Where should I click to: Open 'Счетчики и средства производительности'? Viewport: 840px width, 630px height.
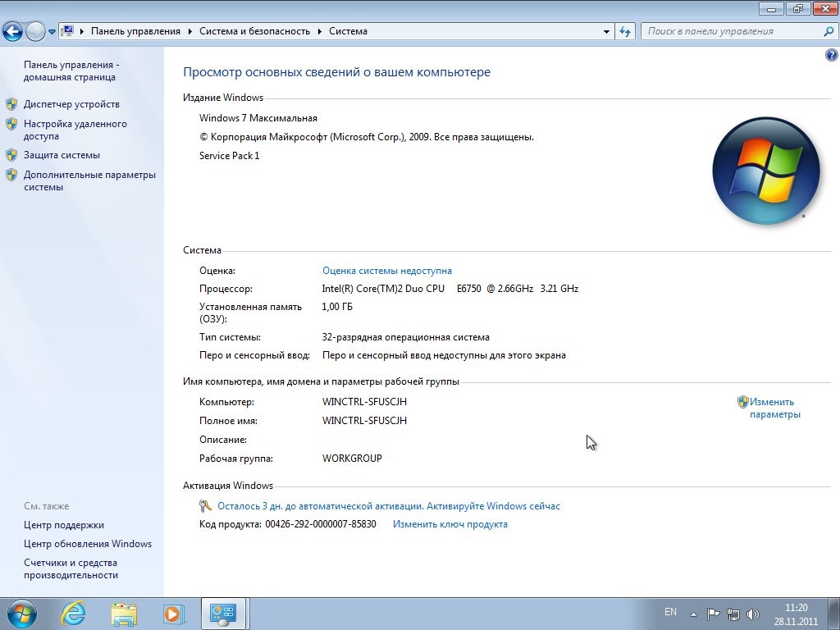(x=71, y=568)
